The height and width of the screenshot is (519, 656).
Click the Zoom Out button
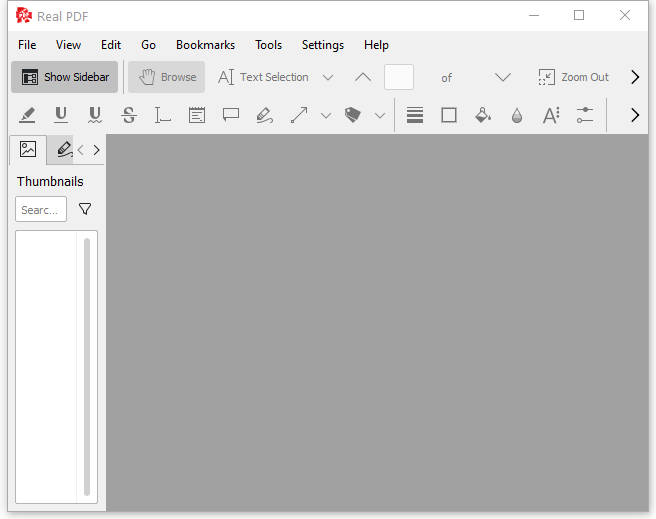click(x=574, y=77)
